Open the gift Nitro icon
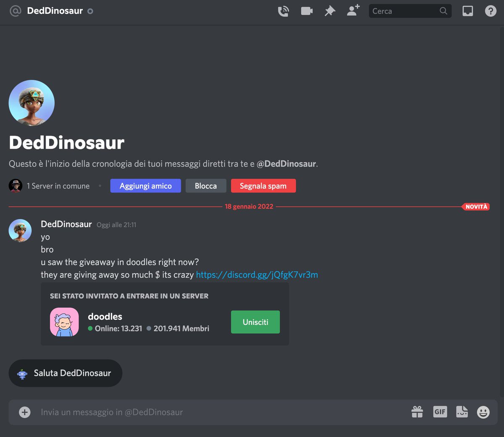This screenshot has height=437, width=504. 417,412
